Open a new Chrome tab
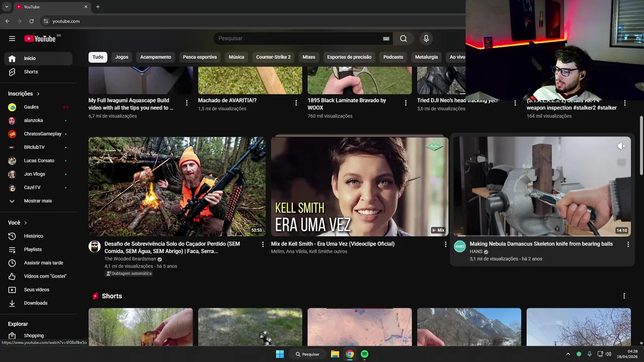 [98, 7]
